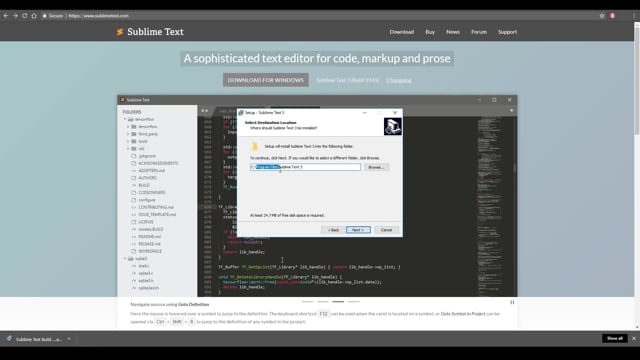Click the folder icon beside tools
This screenshot has width=640, height=360.
point(133,141)
